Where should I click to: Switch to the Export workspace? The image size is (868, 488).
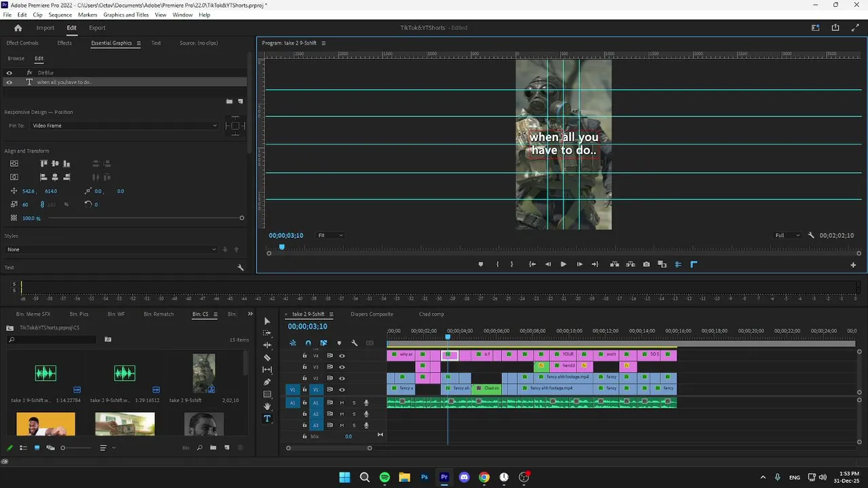click(x=97, y=28)
